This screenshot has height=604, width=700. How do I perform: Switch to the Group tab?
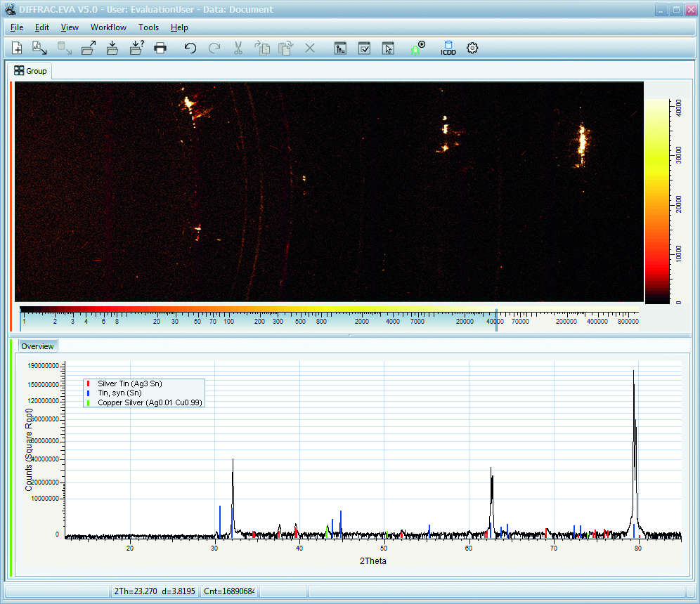click(x=30, y=71)
